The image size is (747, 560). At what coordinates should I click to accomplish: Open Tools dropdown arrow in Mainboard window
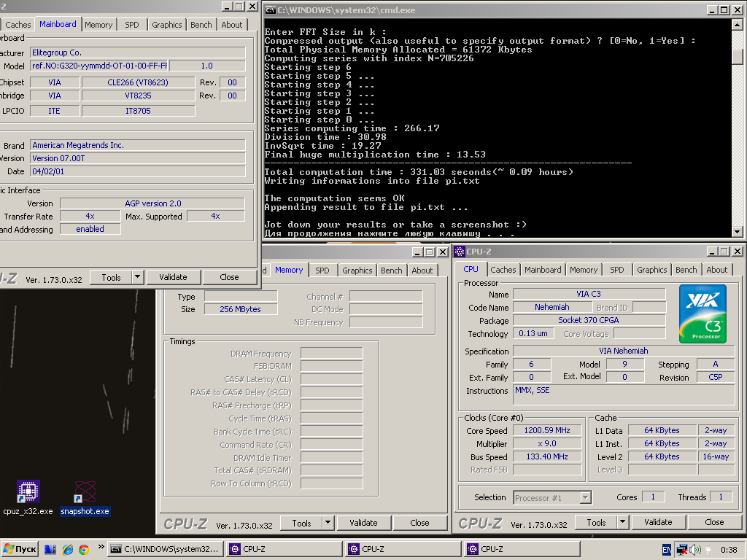[x=137, y=277]
